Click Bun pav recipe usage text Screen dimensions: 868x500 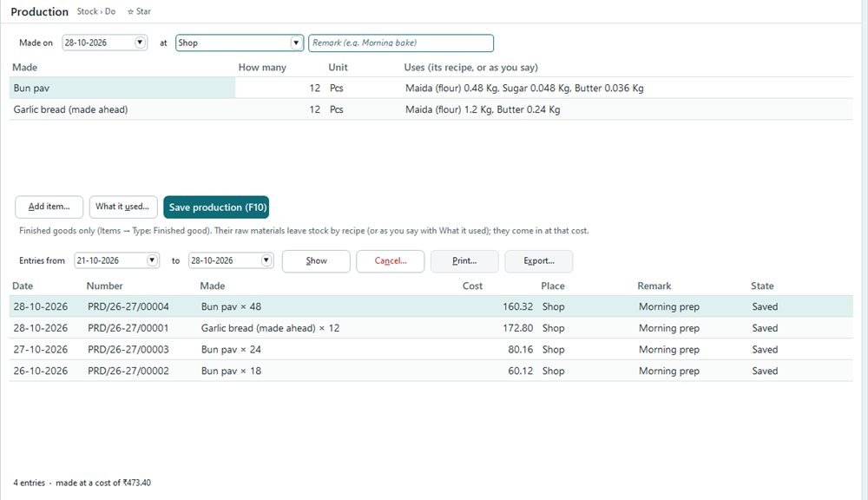[x=524, y=88]
